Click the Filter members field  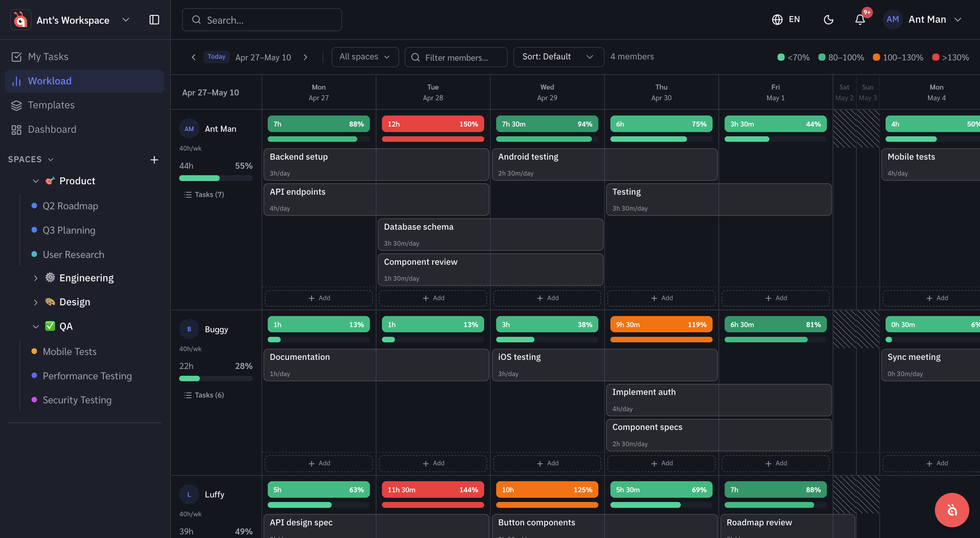pyautogui.click(x=456, y=57)
